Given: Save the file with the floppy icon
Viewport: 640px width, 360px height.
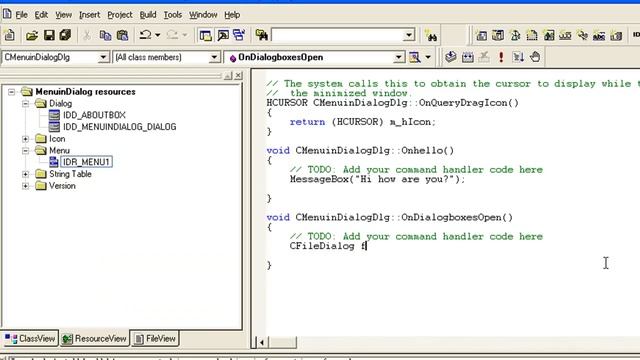Looking at the screenshot, I should click(x=49, y=36).
